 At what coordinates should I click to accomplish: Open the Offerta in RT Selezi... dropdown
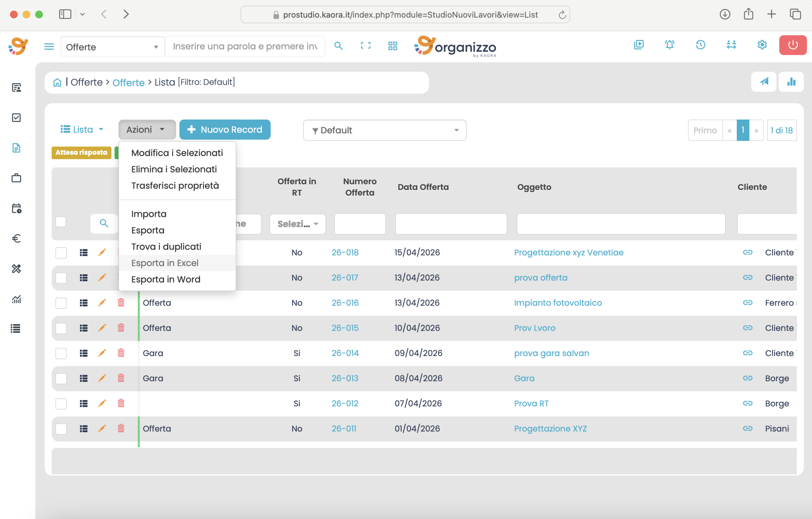point(298,224)
